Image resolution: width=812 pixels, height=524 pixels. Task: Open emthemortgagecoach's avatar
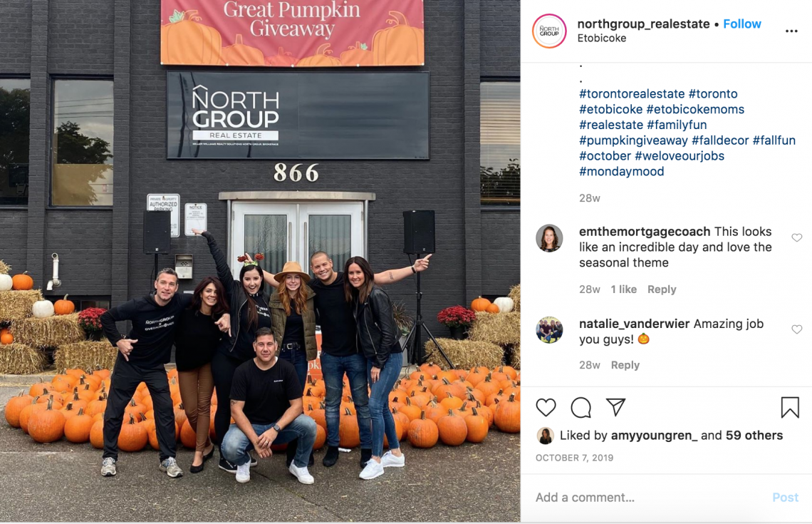click(x=549, y=238)
